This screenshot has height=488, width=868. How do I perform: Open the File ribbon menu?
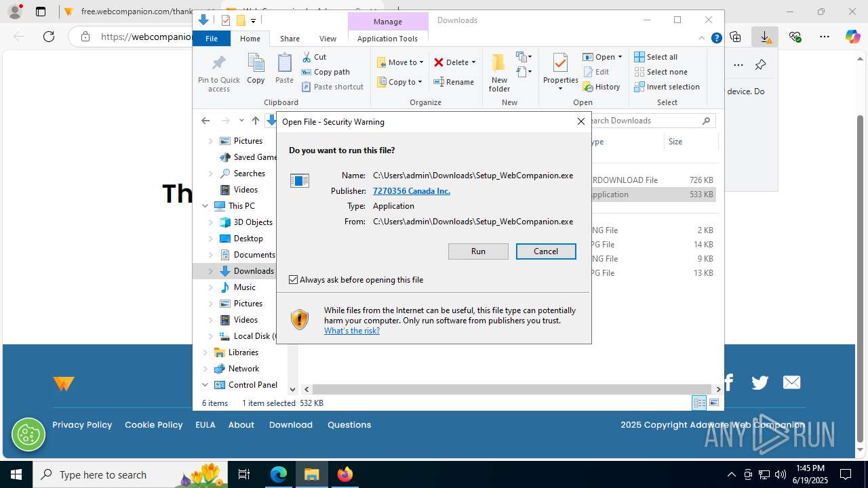tap(212, 39)
